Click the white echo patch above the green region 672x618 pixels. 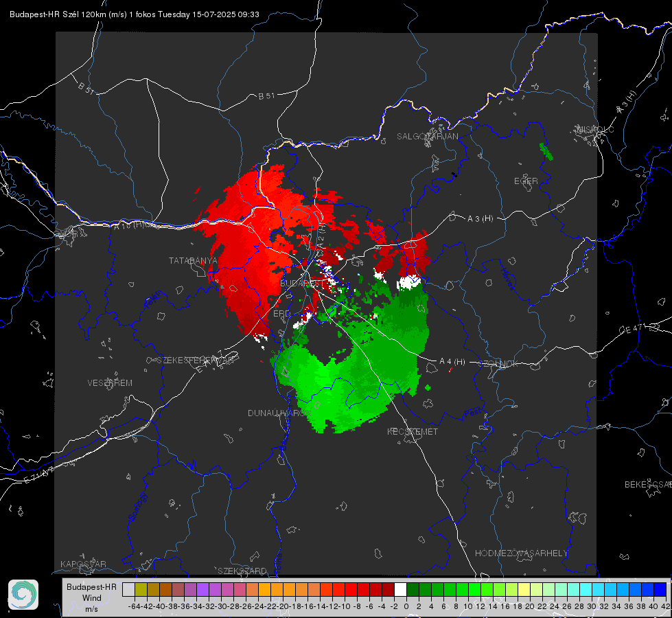tap(409, 283)
